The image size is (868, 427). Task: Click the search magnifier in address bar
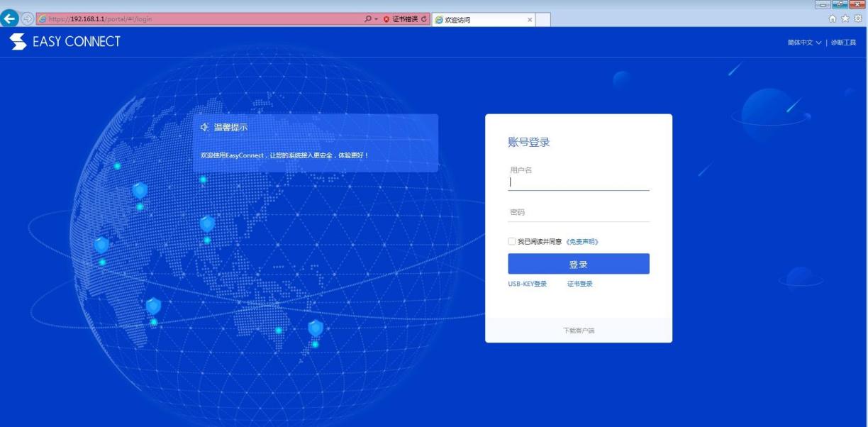pyautogui.click(x=368, y=19)
